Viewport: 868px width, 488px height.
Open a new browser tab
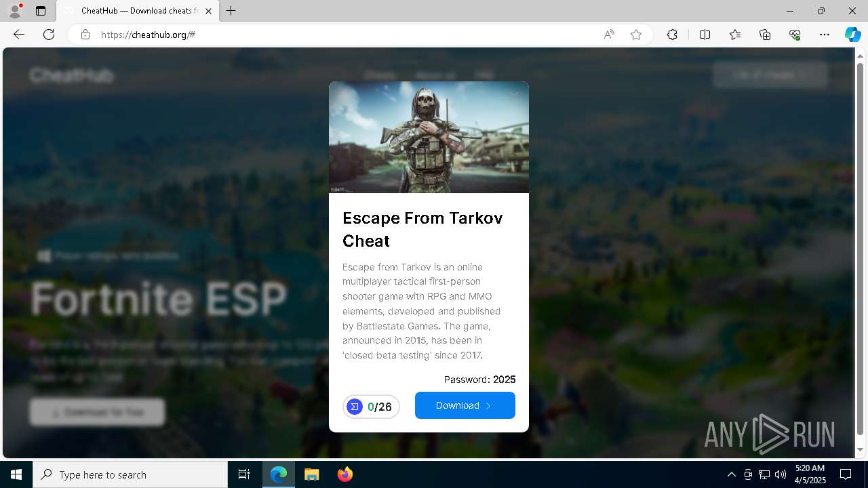[x=231, y=11]
